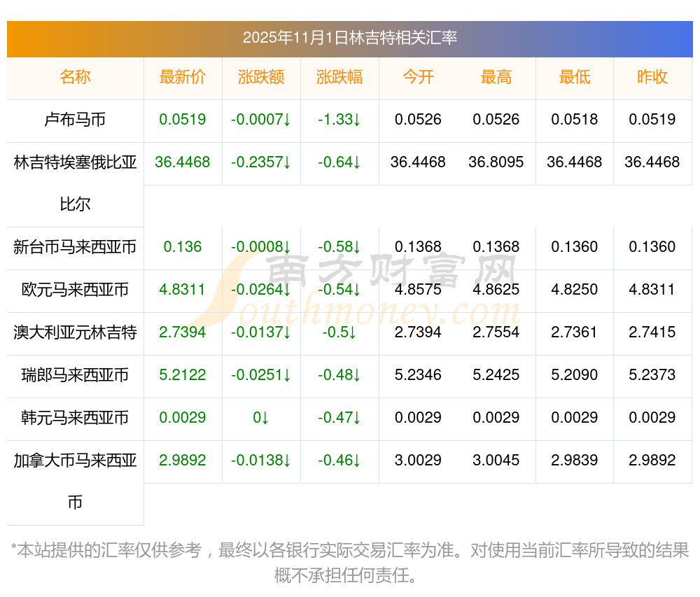Screen dimensions: 700x597
Task: Click 卢布马币 lowest value 0.0518
Action: (575, 120)
